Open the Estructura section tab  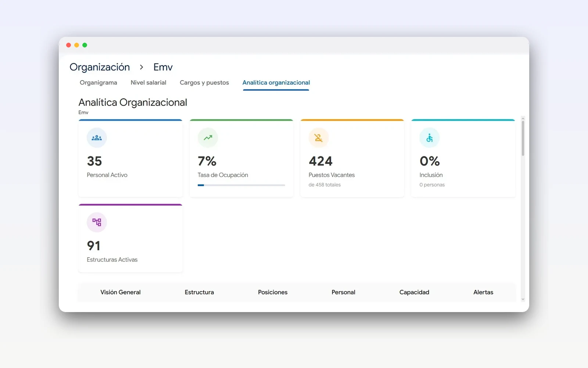pyautogui.click(x=199, y=292)
